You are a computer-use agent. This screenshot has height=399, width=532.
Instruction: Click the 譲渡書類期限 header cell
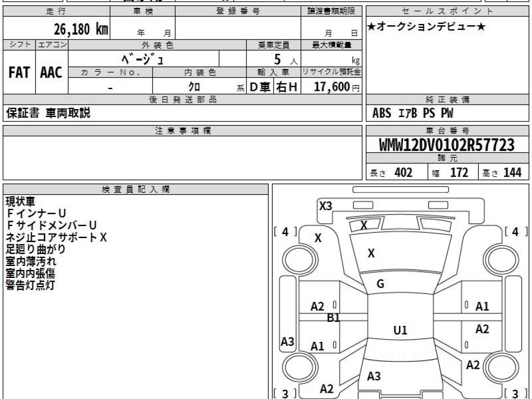[331, 12]
